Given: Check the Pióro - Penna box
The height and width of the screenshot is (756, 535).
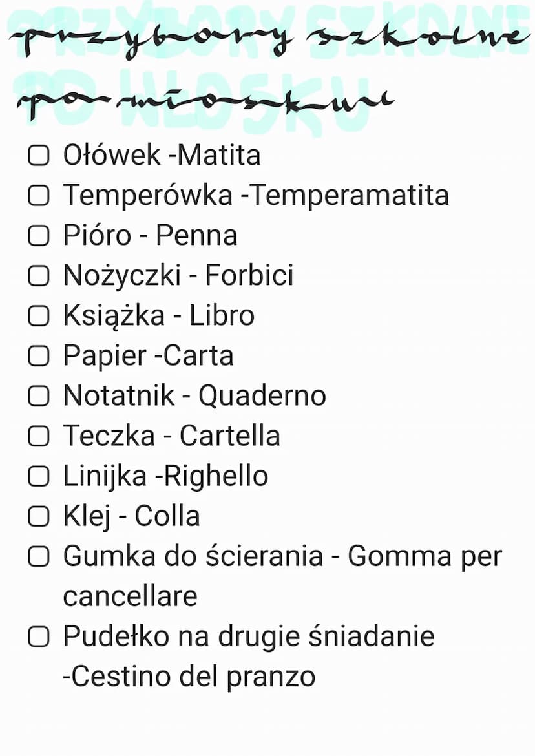Looking at the screenshot, I should pos(39,235).
